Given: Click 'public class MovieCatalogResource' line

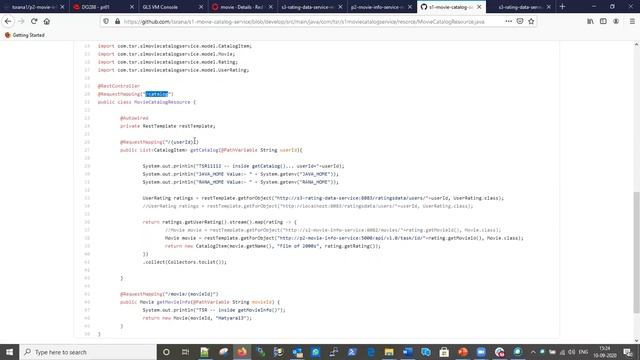Looking at the screenshot, I should [147, 102].
